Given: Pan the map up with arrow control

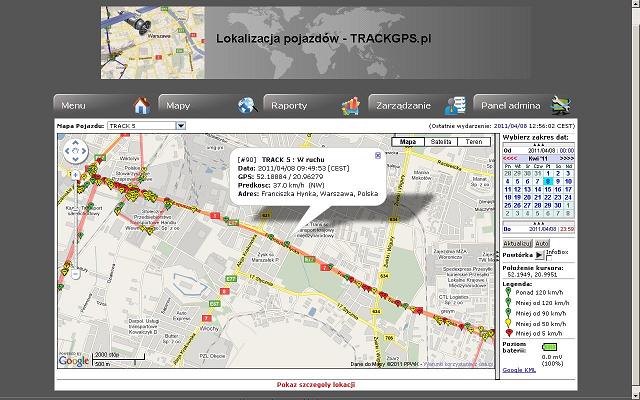Looking at the screenshot, I should 76,143.
